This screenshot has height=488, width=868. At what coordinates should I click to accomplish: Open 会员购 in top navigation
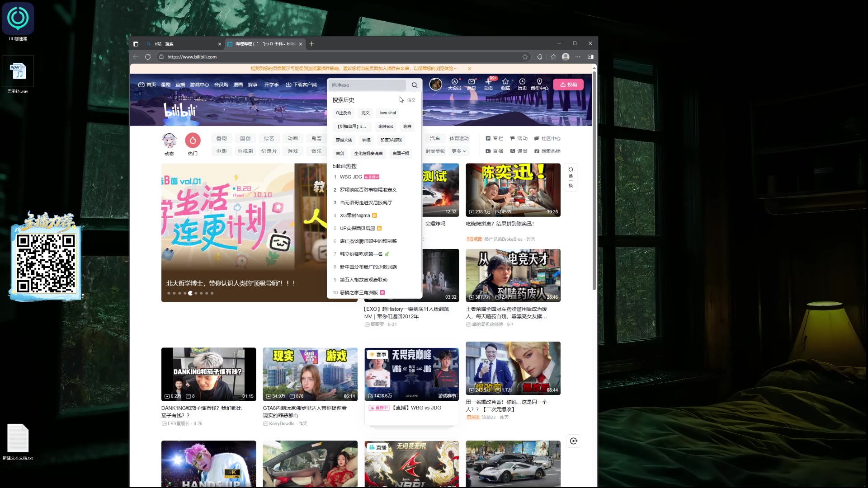221,84
